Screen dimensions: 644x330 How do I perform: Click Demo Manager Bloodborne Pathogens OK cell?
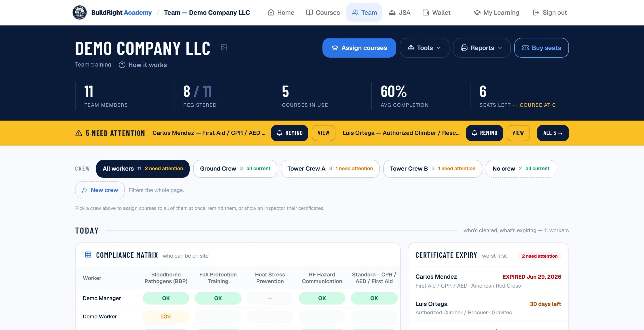(166, 298)
